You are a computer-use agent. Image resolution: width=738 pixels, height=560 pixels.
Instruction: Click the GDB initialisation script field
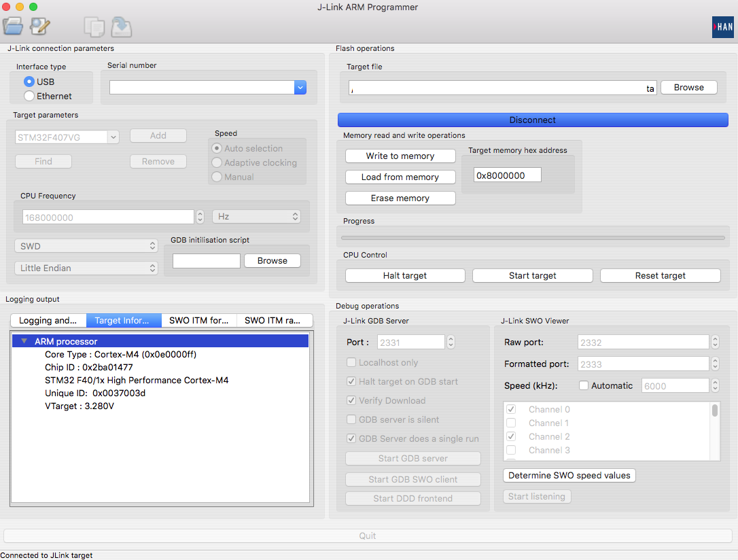(206, 261)
